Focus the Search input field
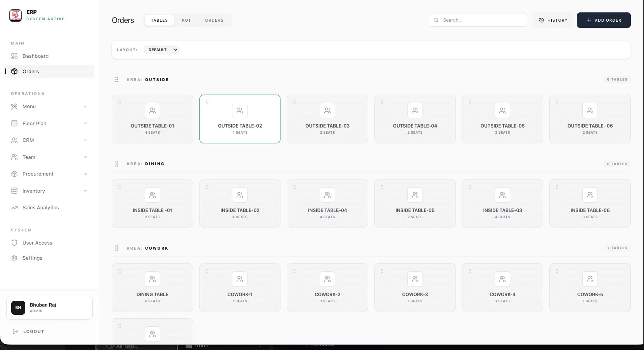The height and width of the screenshot is (350, 644). tap(478, 20)
